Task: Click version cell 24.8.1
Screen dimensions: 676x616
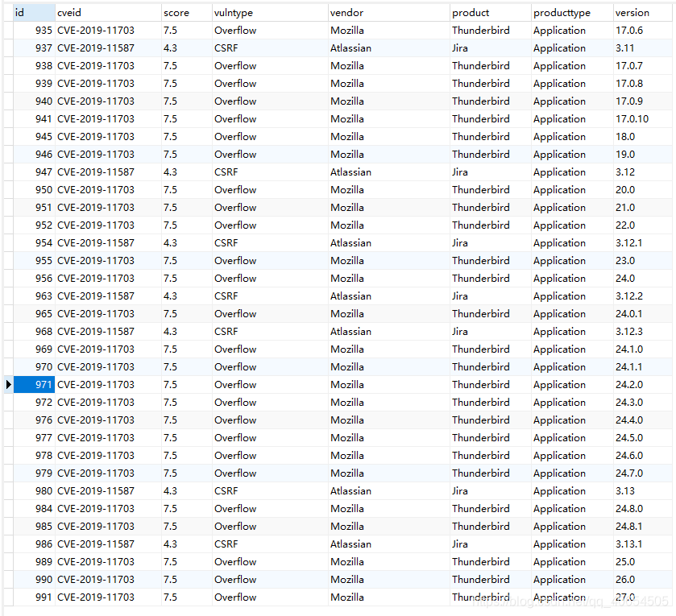Action: 642,526
